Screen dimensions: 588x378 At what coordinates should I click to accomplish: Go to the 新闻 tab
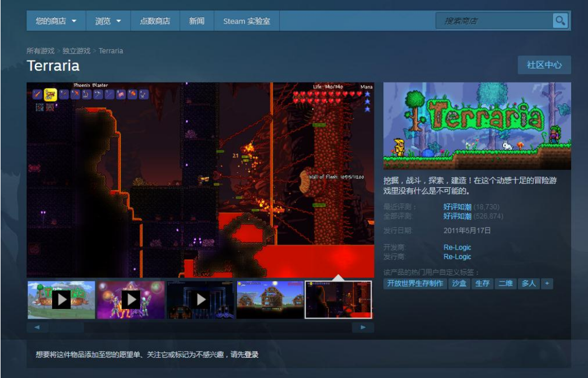[x=197, y=21]
